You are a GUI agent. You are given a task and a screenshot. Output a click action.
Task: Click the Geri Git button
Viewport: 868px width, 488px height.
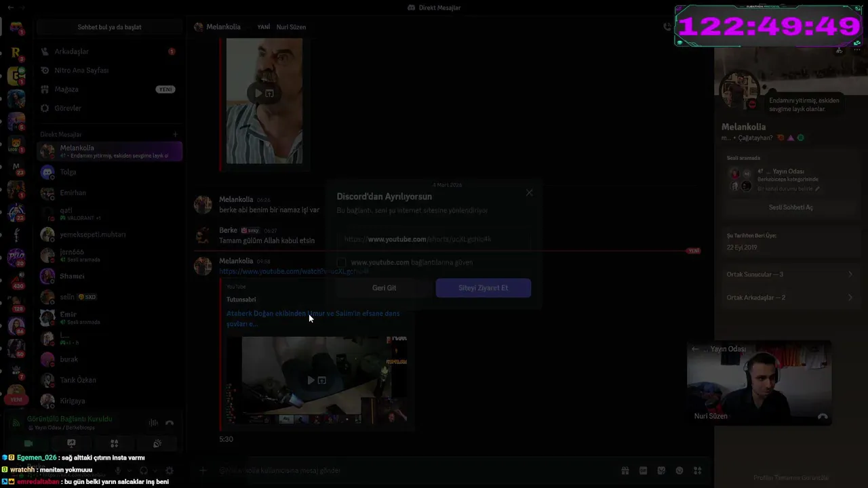(x=384, y=288)
